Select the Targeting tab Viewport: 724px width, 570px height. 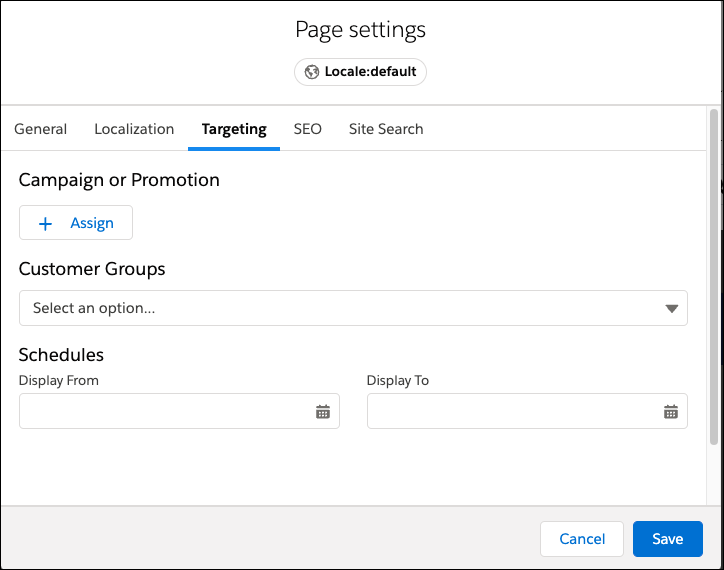[x=234, y=129]
